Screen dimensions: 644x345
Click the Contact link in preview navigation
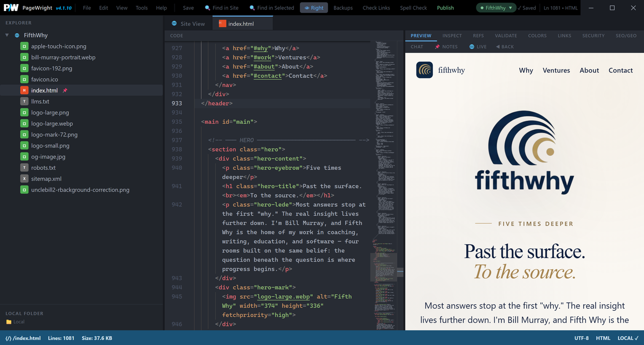click(x=621, y=70)
